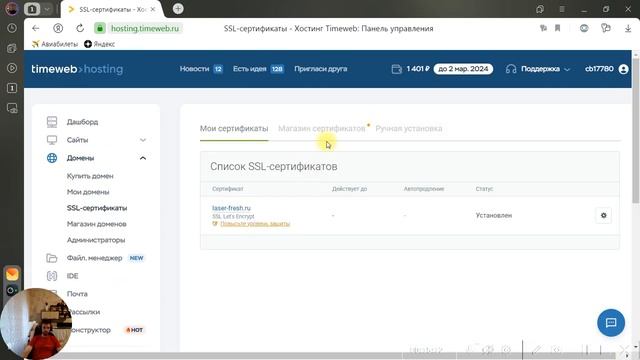The width and height of the screenshot is (640, 360).
Task: Open Яндекс bookmark
Action: click(99, 44)
